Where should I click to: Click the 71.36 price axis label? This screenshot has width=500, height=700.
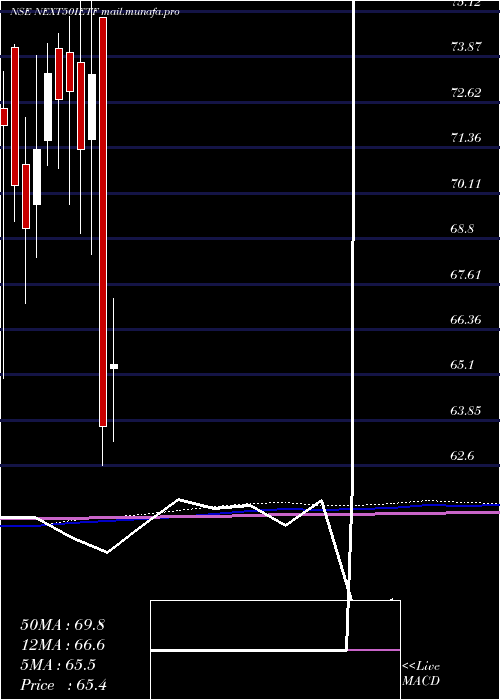click(467, 138)
